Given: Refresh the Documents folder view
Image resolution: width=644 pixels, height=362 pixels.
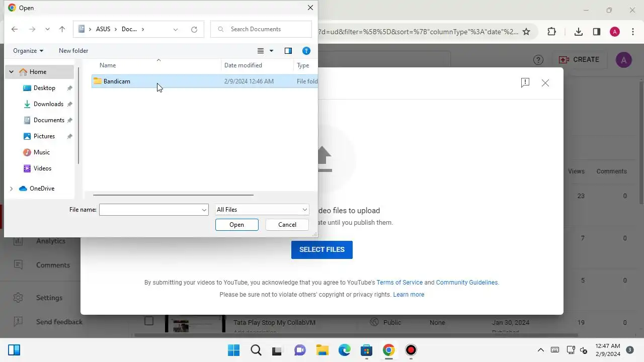Looking at the screenshot, I should pos(194,29).
